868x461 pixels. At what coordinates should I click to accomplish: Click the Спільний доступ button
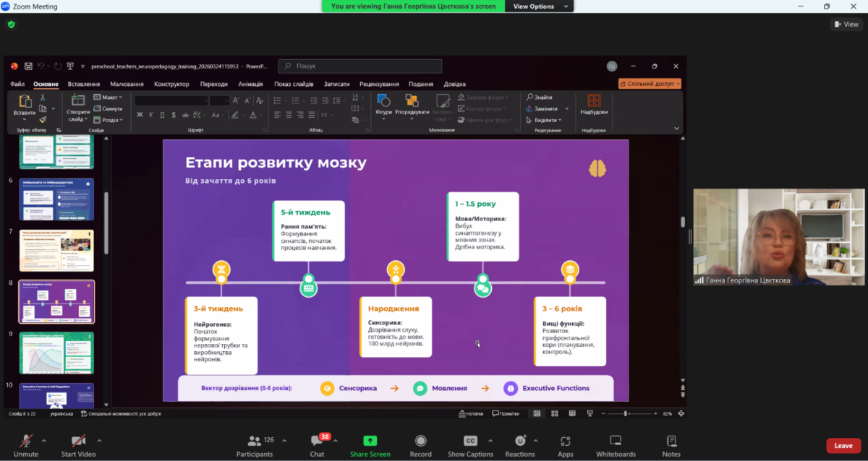click(649, 84)
